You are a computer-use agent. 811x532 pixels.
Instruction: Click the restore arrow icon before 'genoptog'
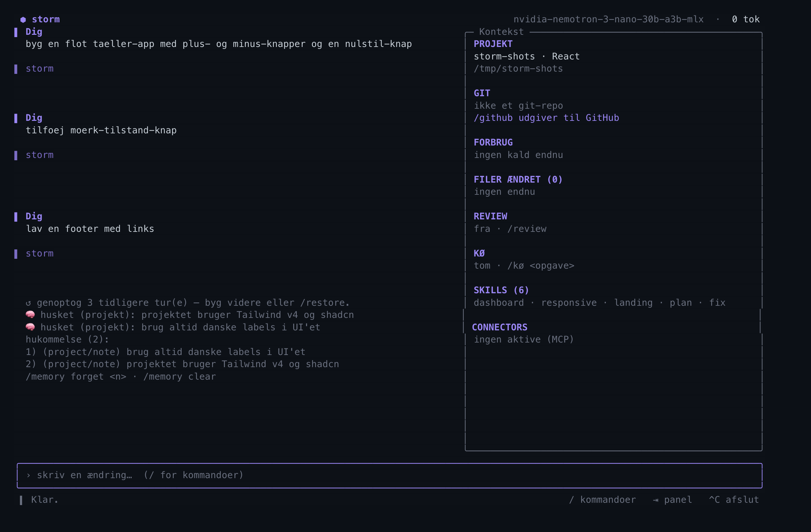point(29,303)
